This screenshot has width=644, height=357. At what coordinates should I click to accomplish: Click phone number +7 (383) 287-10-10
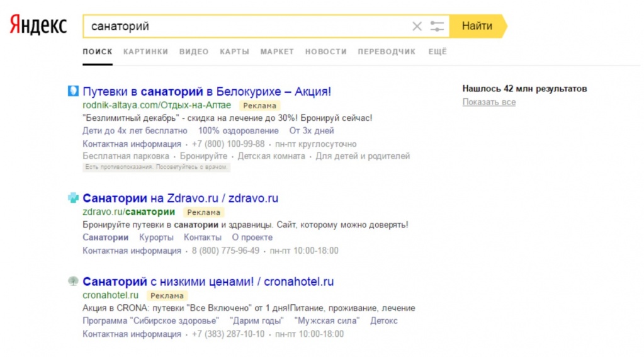coord(228,334)
